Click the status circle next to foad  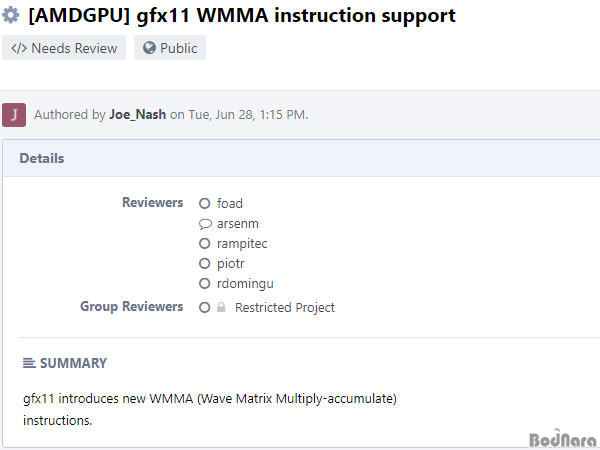pos(205,203)
